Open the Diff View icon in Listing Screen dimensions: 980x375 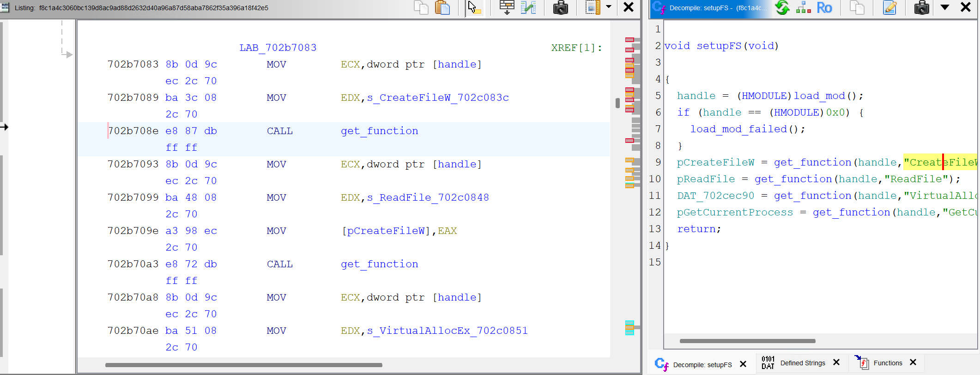click(528, 7)
